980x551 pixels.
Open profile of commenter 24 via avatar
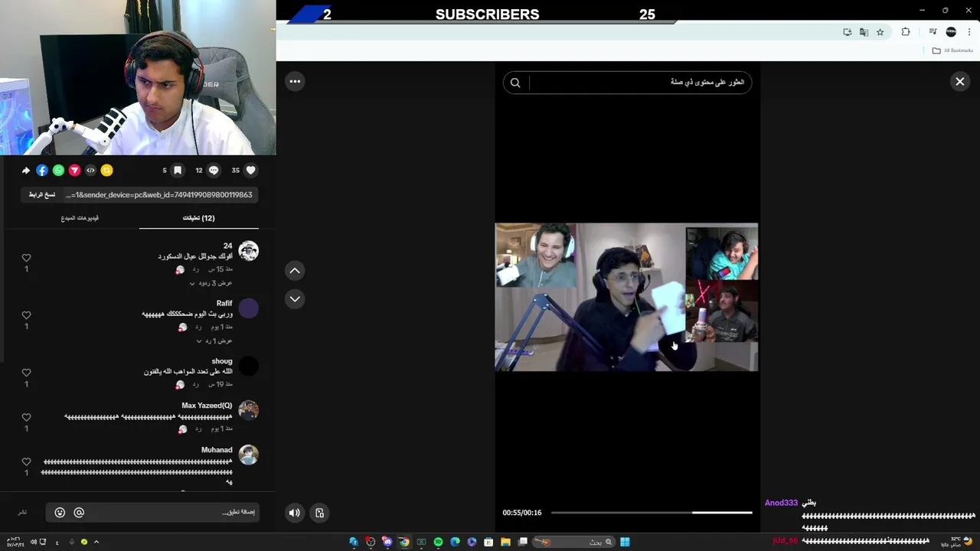[x=248, y=251]
